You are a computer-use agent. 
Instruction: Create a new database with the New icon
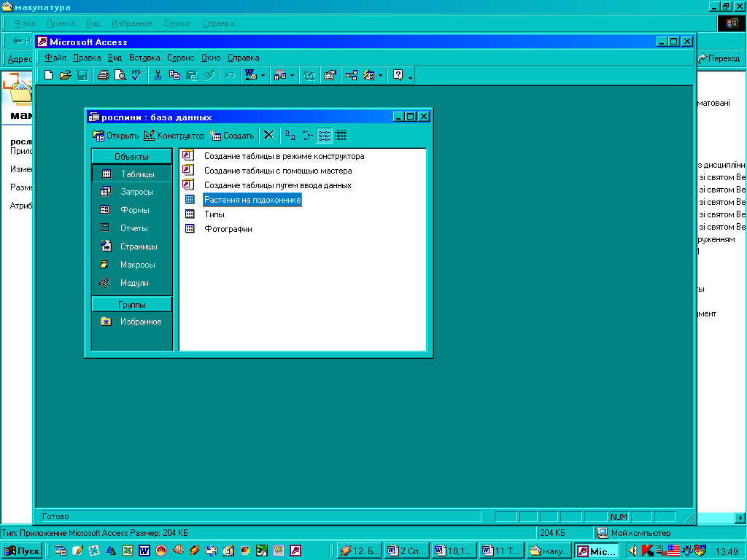coord(48,75)
